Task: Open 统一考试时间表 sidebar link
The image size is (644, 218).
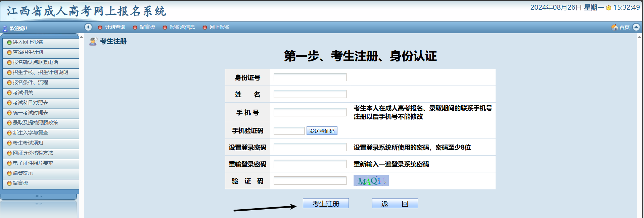Action: [30, 113]
